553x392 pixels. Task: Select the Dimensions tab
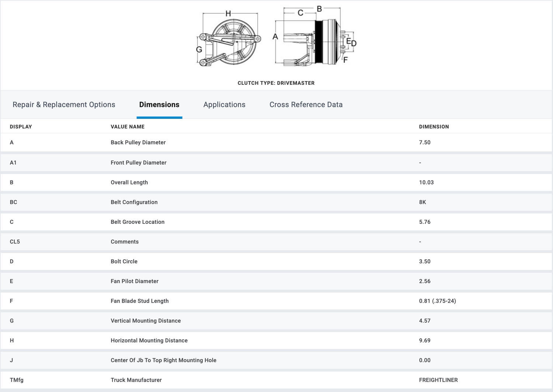159,105
